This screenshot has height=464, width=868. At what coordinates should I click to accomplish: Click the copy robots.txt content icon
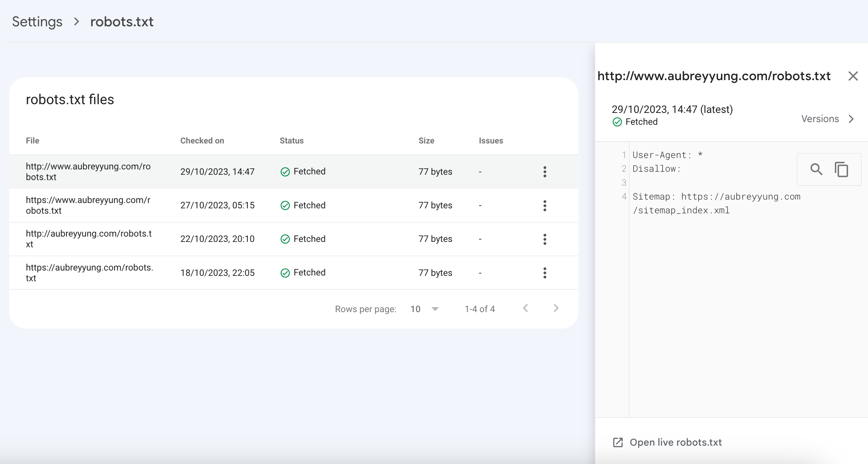point(841,169)
